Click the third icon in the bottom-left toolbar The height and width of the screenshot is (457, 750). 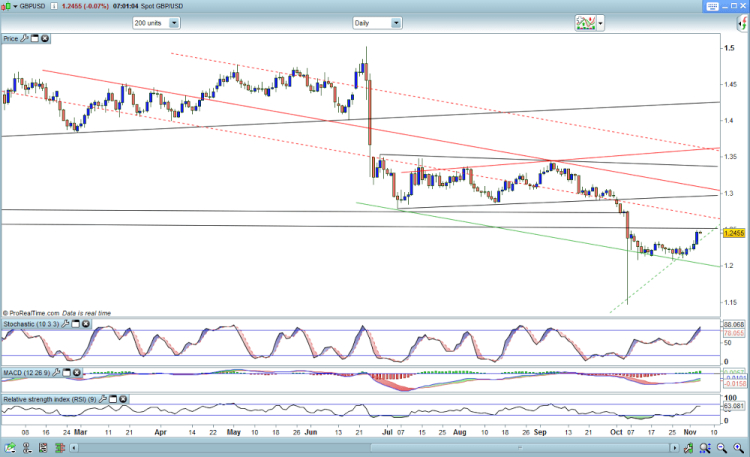43,448
